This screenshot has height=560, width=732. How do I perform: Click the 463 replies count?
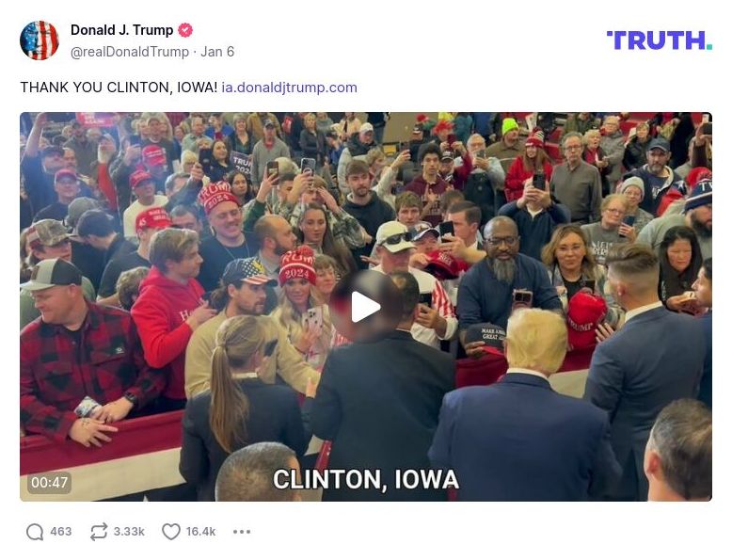point(61,532)
